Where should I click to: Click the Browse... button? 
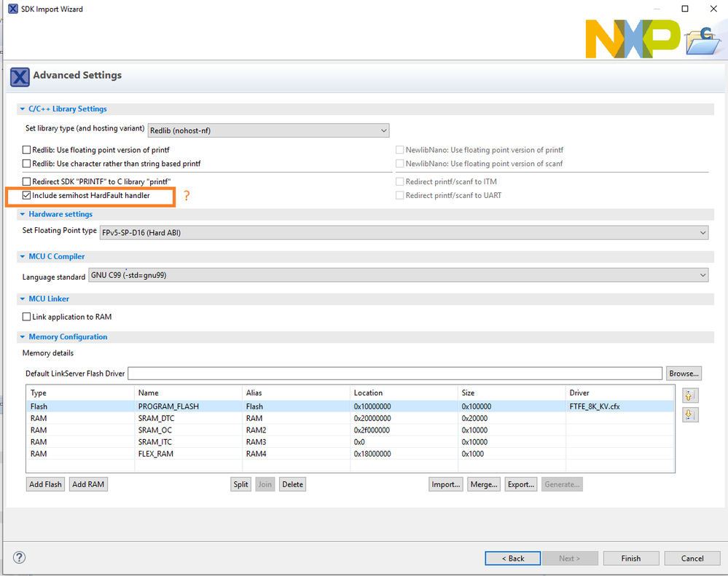click(x=684, y=374)
